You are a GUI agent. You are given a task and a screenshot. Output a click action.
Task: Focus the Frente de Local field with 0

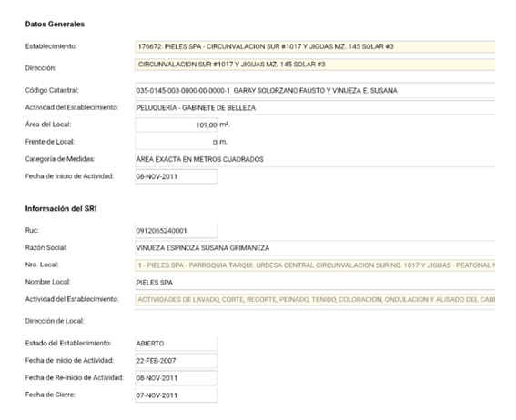pyautogui.click(x=177, y=142)
